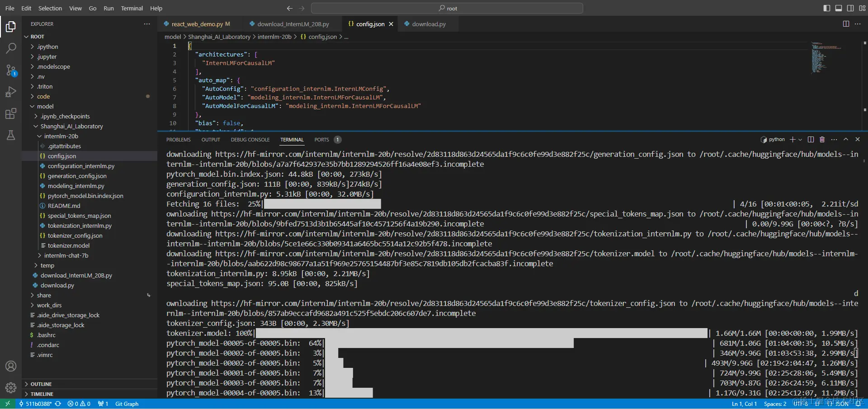Select the python terminal label
Screen dimensions: 868x409
(773, 140)
